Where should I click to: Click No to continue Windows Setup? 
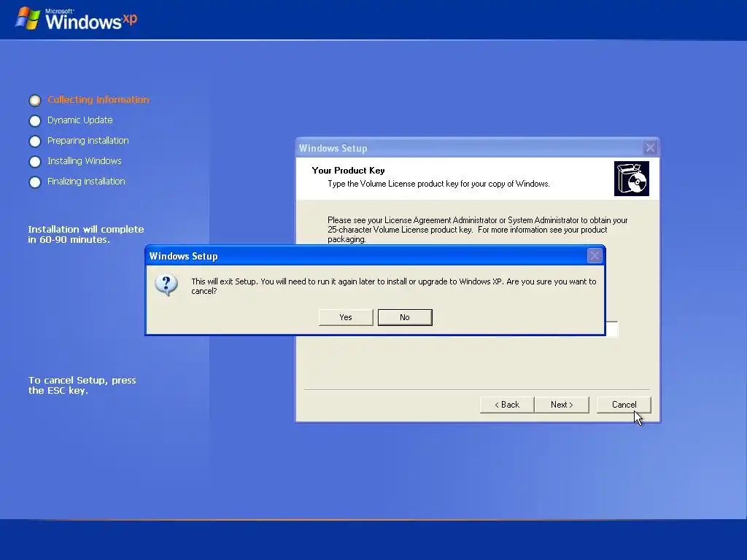coord(405,317)
